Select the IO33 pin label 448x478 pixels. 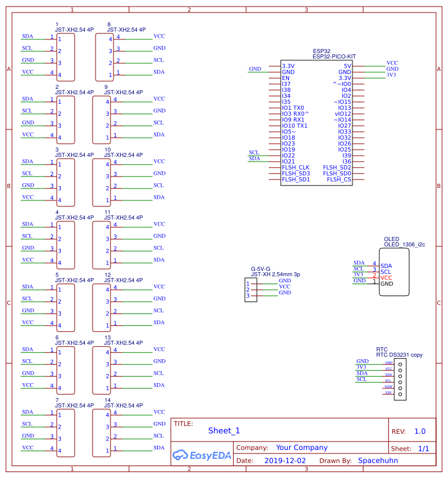[345, 131]
